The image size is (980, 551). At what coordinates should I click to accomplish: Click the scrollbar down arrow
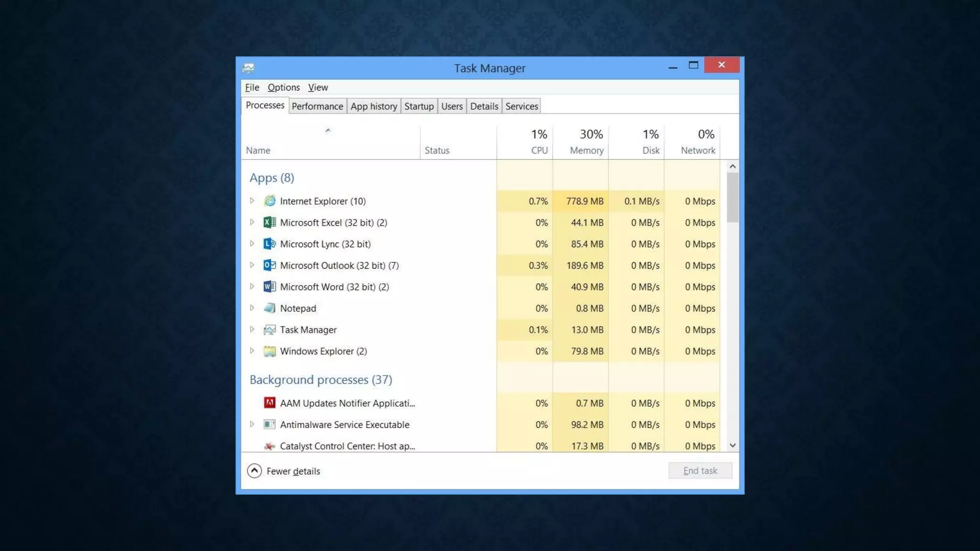tap(733, 445)
